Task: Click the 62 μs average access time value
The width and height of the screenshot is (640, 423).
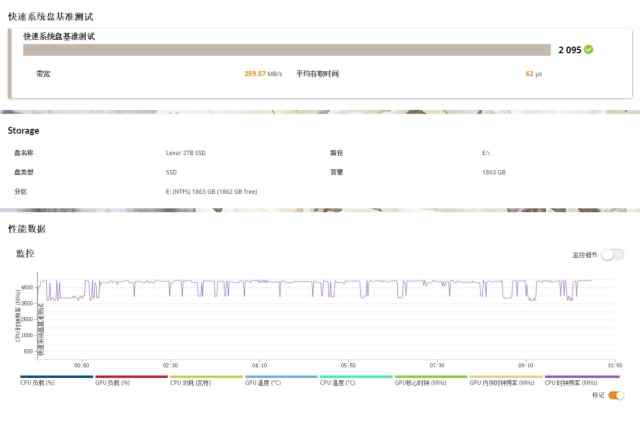Action: (x=533, y=73)
